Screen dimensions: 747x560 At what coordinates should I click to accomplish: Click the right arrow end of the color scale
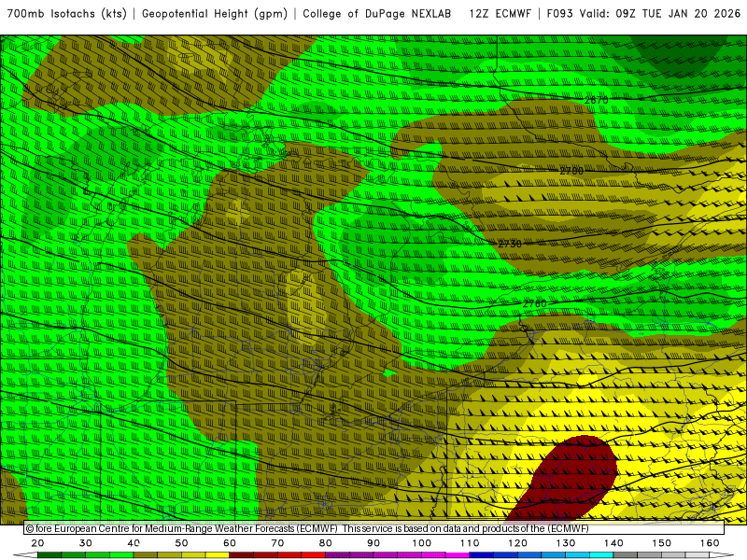click(722, 555)
